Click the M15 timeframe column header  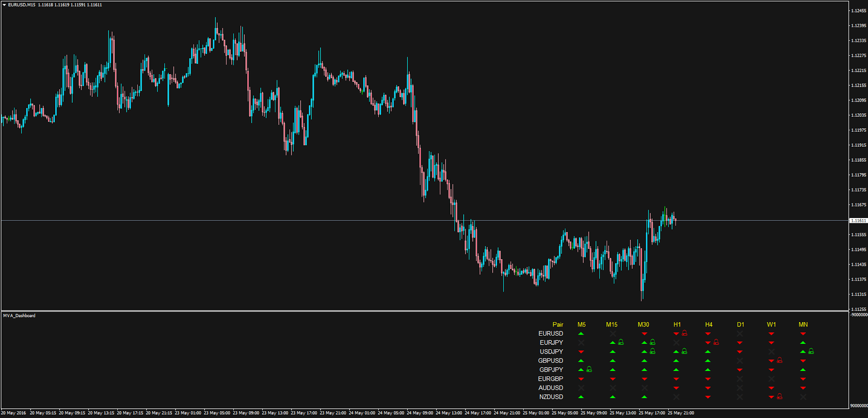[612, 325]
